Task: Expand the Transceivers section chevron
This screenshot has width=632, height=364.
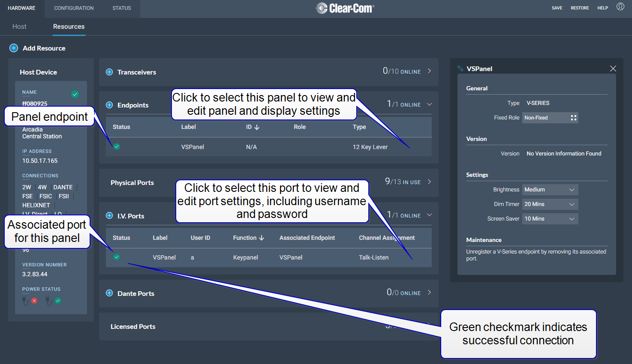Action: 429,71
